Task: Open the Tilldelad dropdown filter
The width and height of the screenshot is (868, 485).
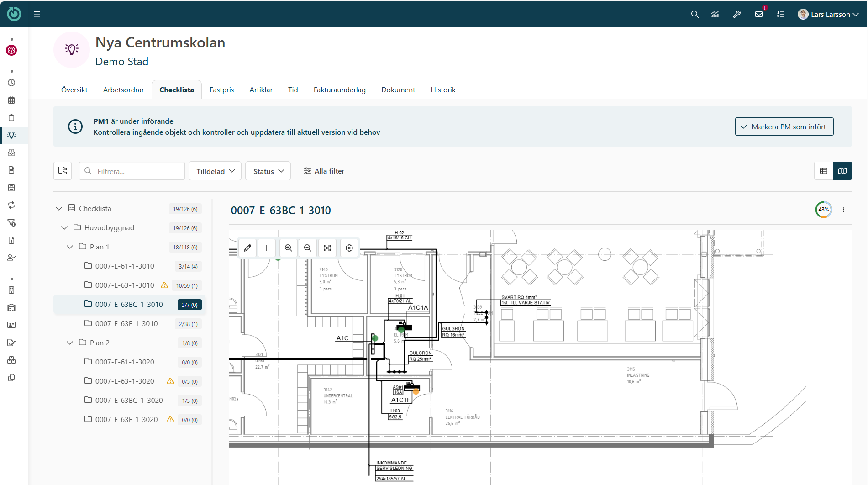Action: [215, 171]
